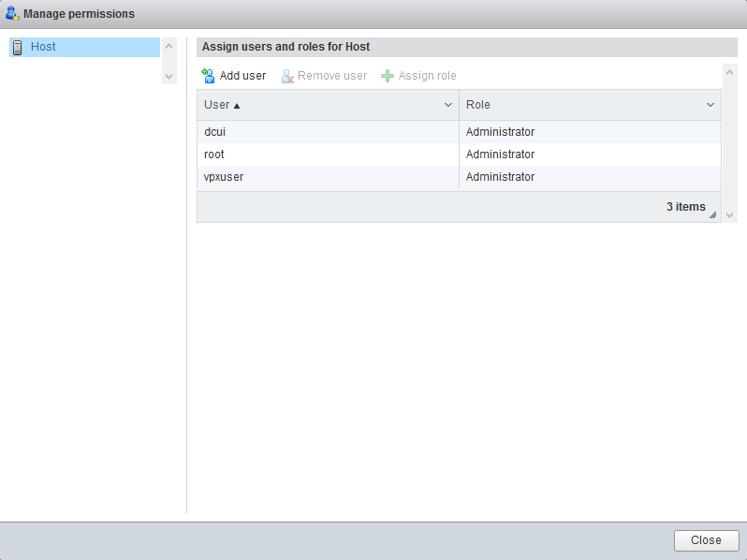
Task: Close the Manage permissions dialog
Action: point(706,540)
